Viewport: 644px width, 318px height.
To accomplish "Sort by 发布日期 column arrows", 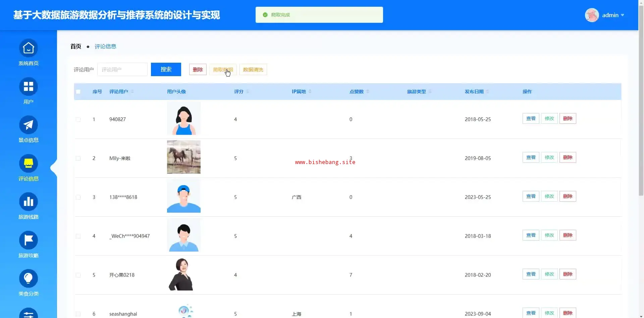I will [x=487, y=92].
